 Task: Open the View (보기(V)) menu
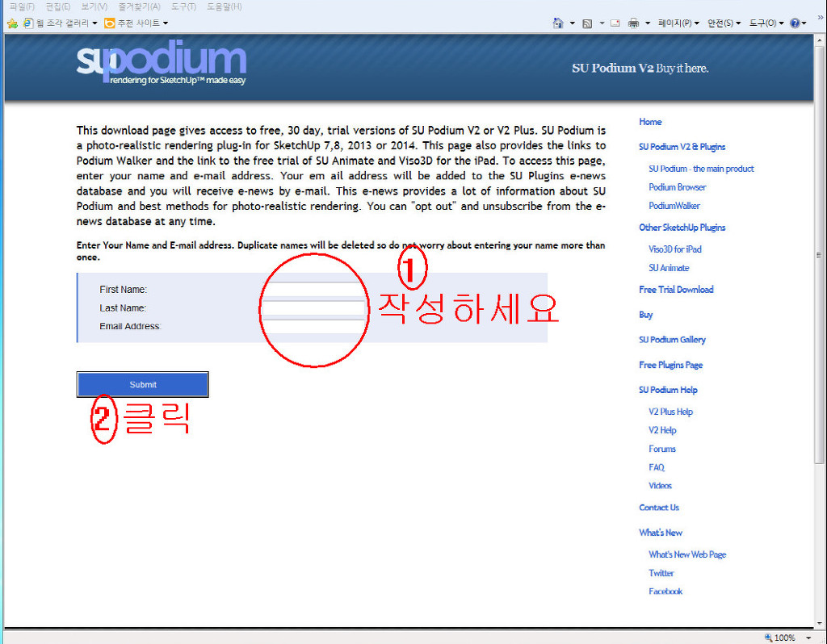click(x=94, y=6)
